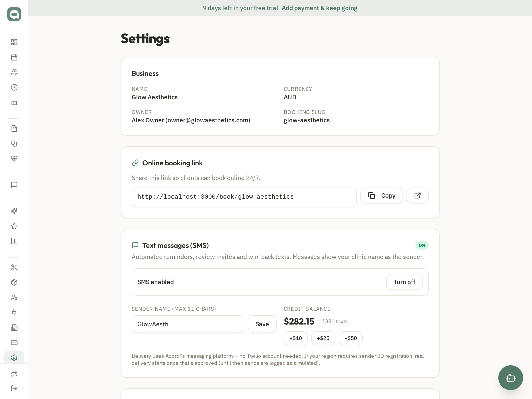Click Add payment & keep going link
Screen dimensions: 532x399
coord(319,8)
